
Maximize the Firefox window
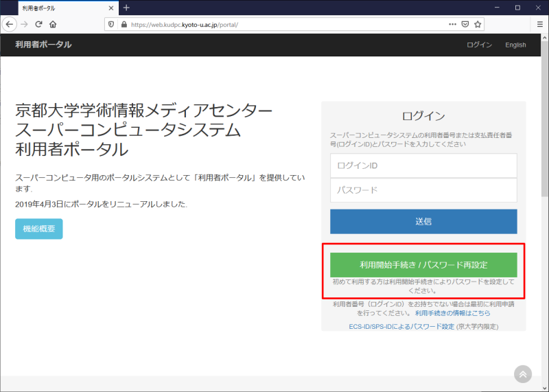click(517, 8)
